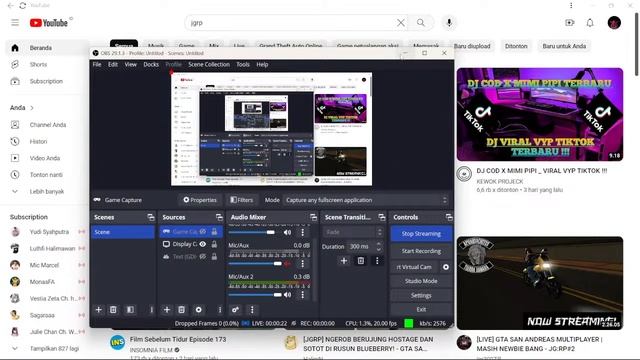Delete selected source using Sources trash icon
This screenshot has height=360, width=640.
click(182, 310)
